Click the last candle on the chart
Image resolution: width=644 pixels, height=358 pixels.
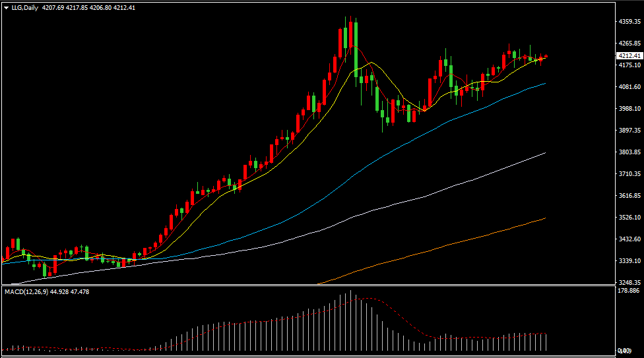(546, 57)
